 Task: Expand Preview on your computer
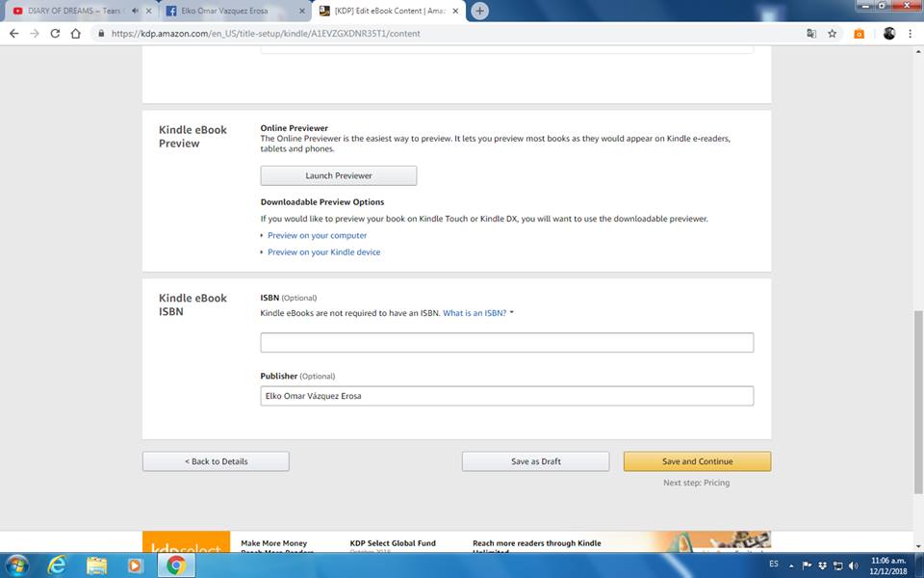coord(317,235)
